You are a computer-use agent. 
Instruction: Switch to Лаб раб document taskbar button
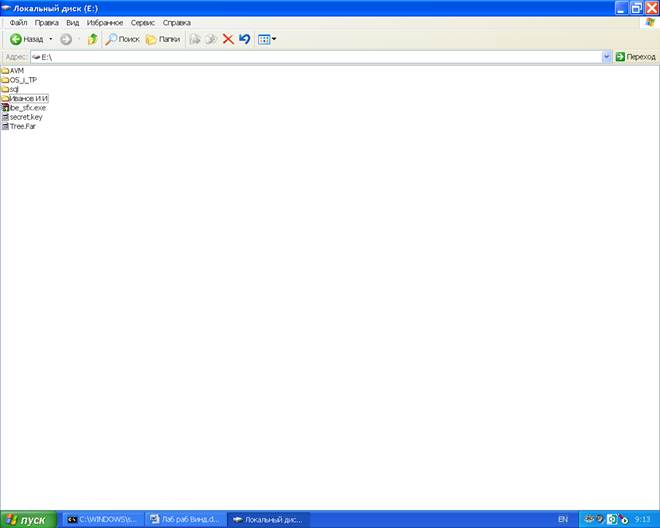[185, 520]
